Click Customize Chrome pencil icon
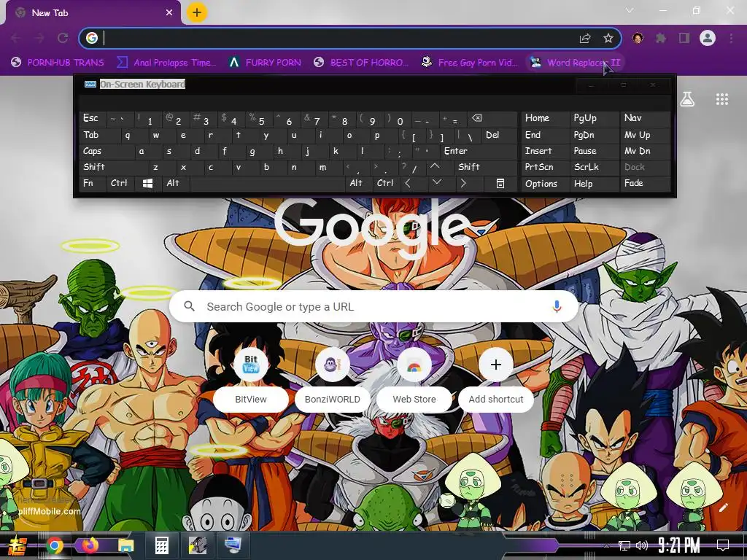Viewport: 747px width, 560px height. point(724,507)
